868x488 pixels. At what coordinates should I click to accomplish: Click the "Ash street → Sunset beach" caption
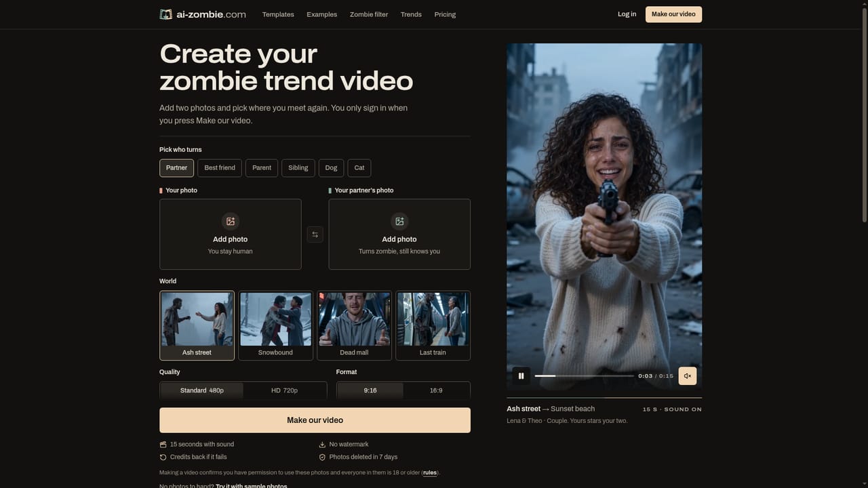(x=551, y=409)
